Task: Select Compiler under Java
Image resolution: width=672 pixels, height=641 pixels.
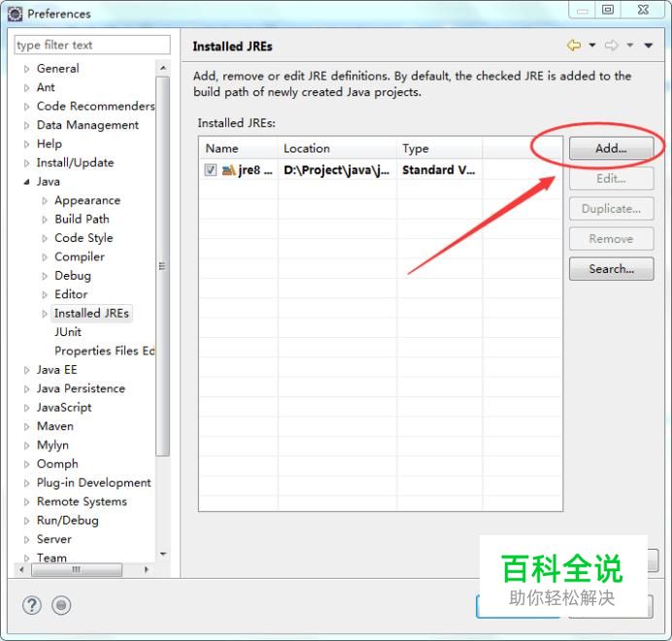Action: click(x=80, y=256)
